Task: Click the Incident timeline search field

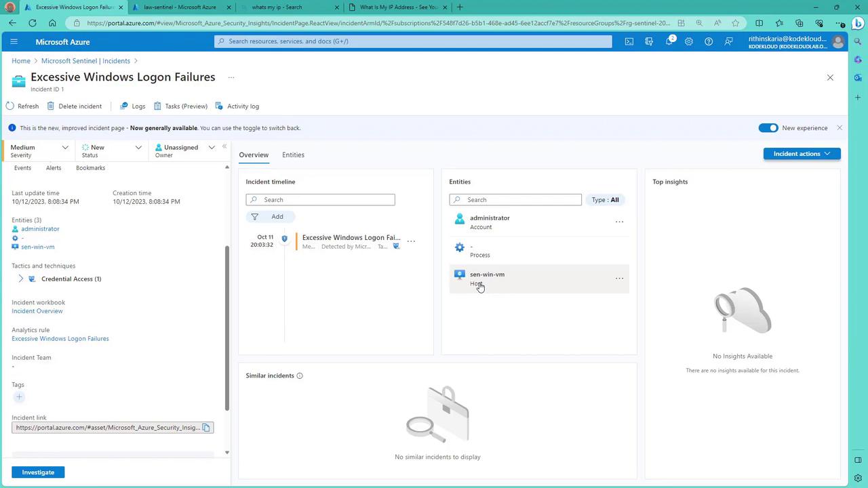Action: (x=320, y=200)
